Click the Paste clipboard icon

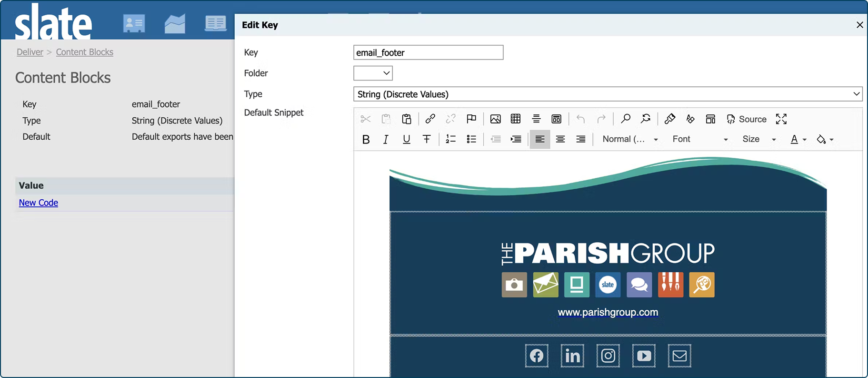coord(407,119)
